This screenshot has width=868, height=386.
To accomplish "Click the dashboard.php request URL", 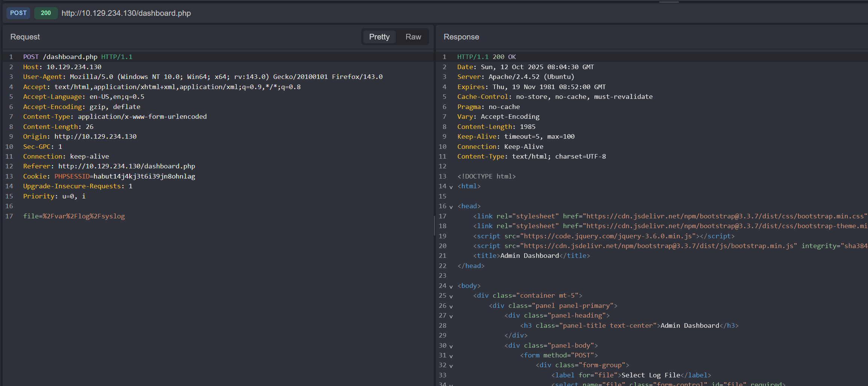I will tap(126, 13).
